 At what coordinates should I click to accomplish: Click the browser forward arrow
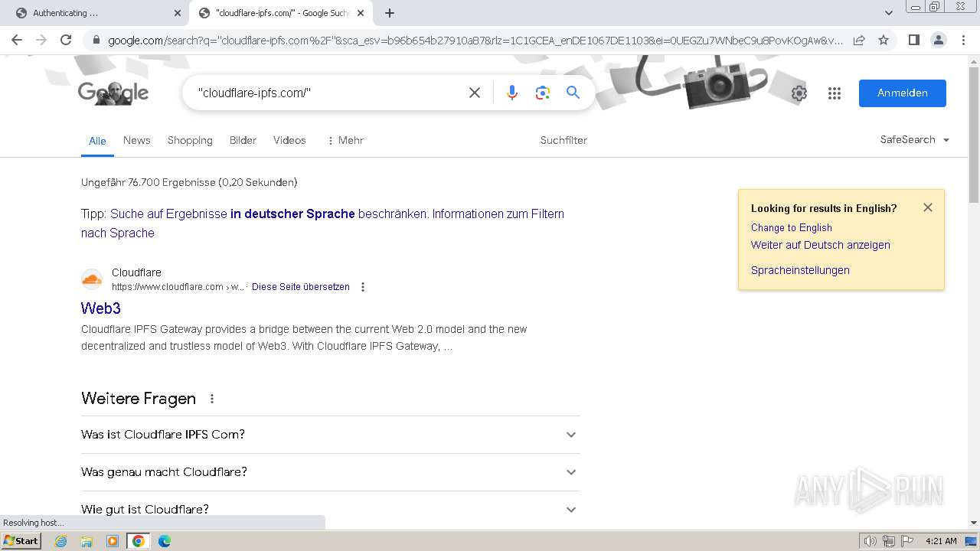tap(41, 40)
